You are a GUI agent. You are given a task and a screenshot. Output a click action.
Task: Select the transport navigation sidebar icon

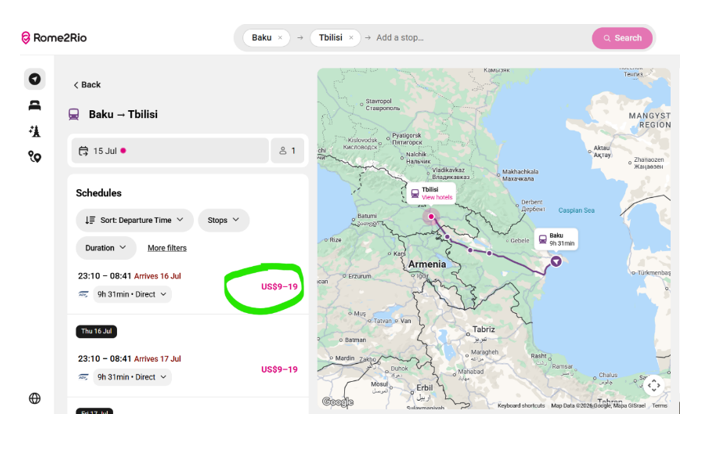click(x=35, y=79)
